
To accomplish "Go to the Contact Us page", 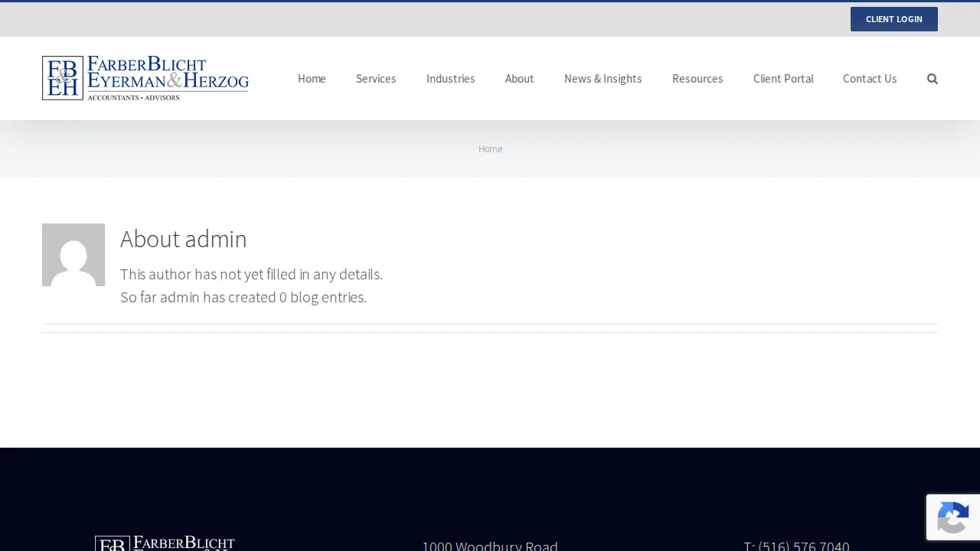I will 870,79.
